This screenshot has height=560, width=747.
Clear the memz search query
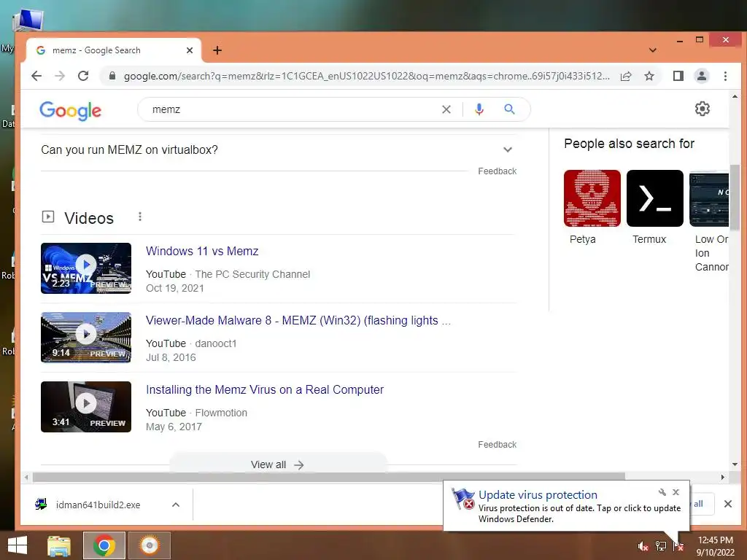pos(446,109)
